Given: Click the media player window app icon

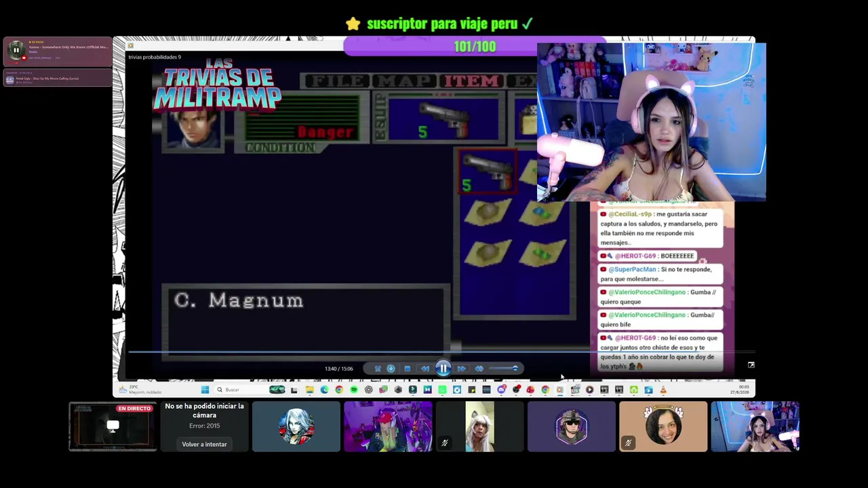Looking at the screenshot, I should tap(130, 46).
